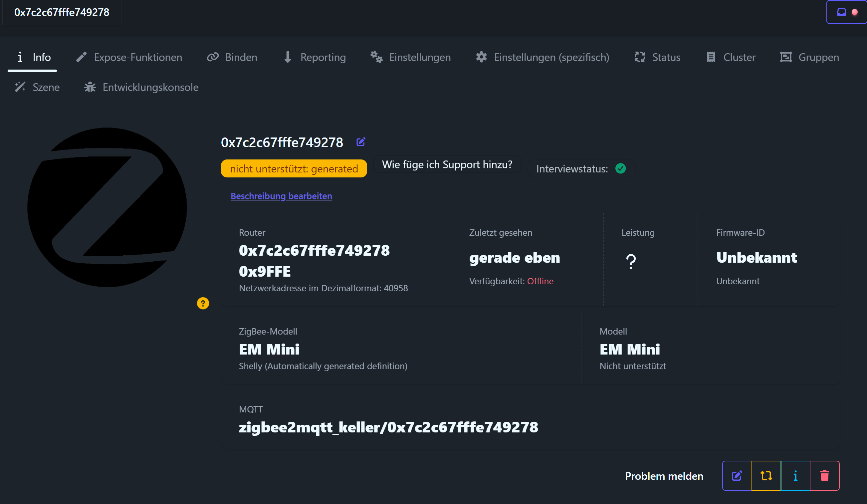
Task: Click the notifications inbox icon at top right
Action: tap(841, 12)
